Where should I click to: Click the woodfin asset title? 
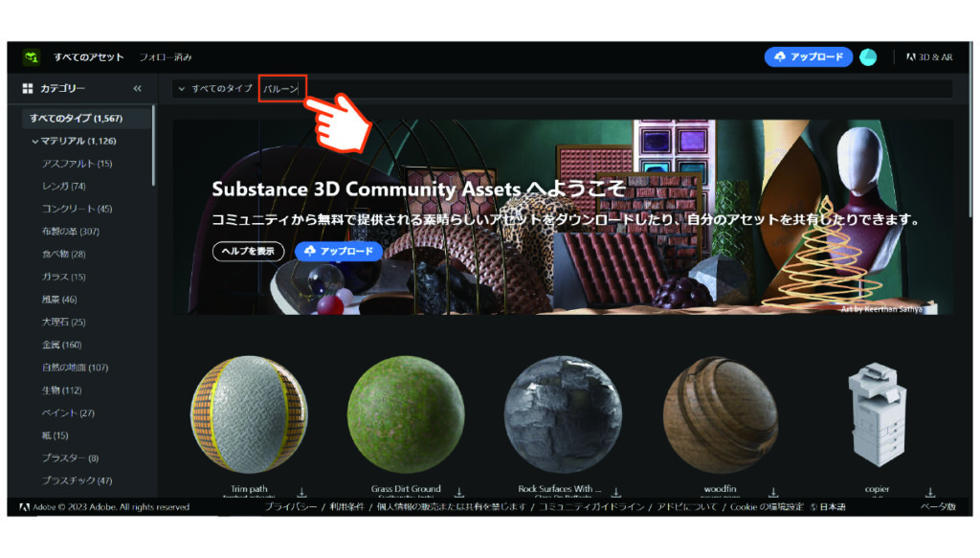tap(720, 489)
